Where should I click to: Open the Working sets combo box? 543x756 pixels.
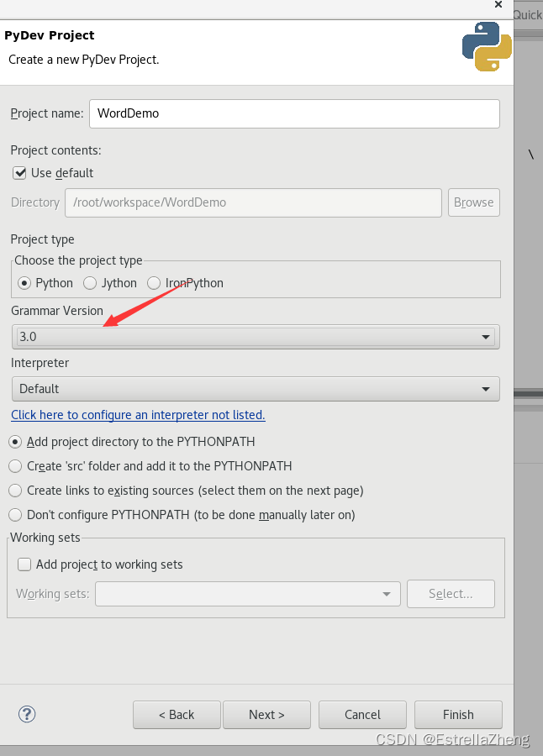248,594
